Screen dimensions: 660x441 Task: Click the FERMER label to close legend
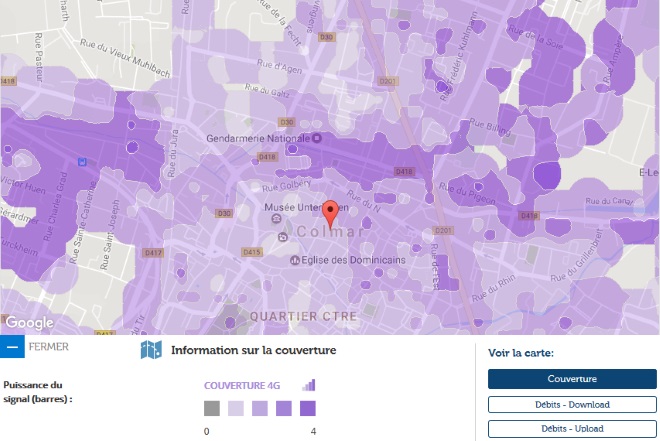[49, 347]
